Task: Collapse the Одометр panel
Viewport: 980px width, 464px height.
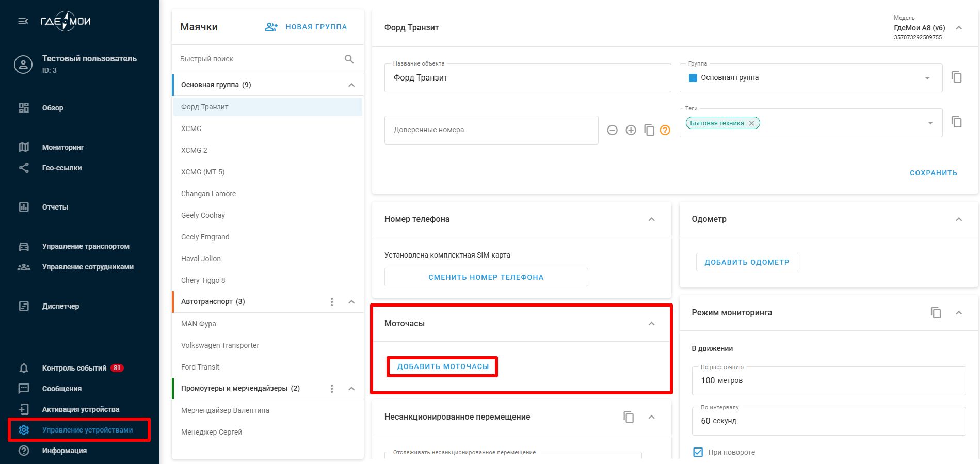Action: coord(958,219)
